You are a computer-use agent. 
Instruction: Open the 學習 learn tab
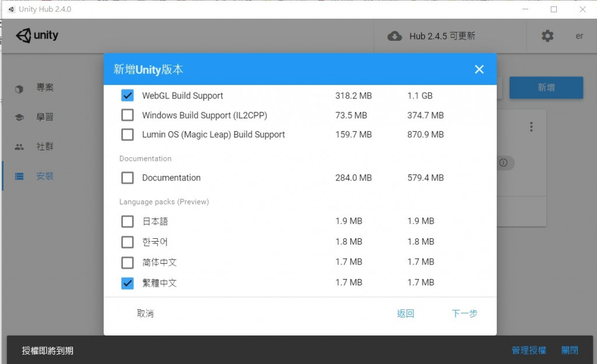[x=45, y=116]
